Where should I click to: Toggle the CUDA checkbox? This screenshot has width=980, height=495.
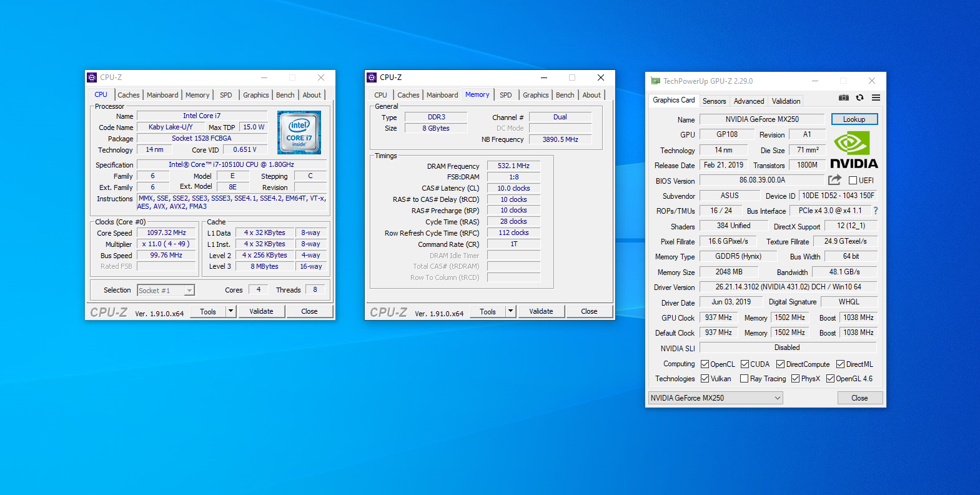745,364
